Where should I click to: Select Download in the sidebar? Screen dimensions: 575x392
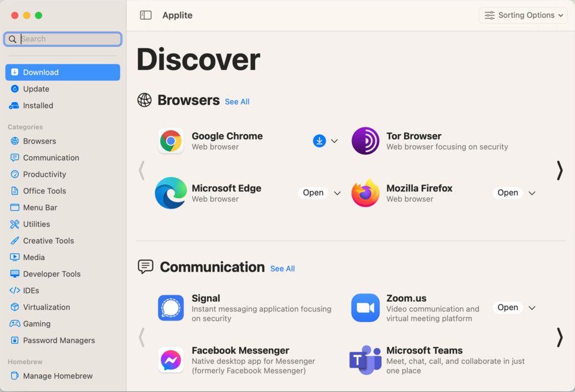coord(63,72)
